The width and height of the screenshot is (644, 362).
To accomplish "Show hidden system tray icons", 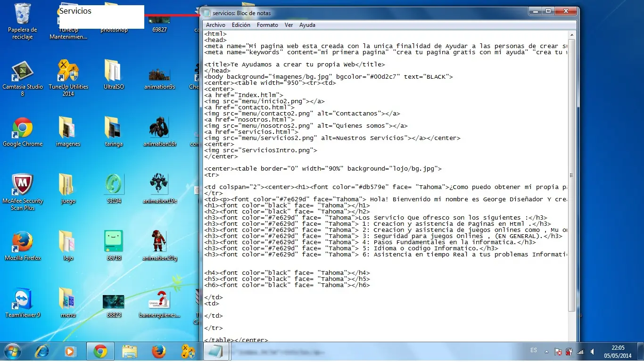I will tap(546, 352).
